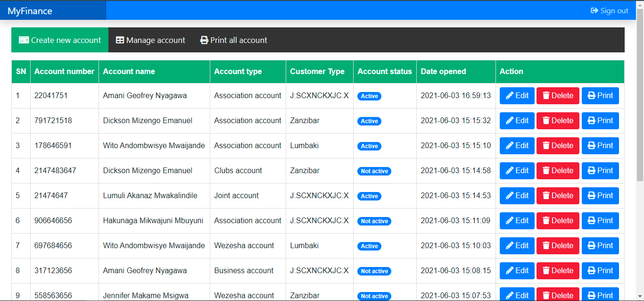644x301 pixels.
Task: Toggle the Not active badge for Clubs account row
Action: click(374, 171)
